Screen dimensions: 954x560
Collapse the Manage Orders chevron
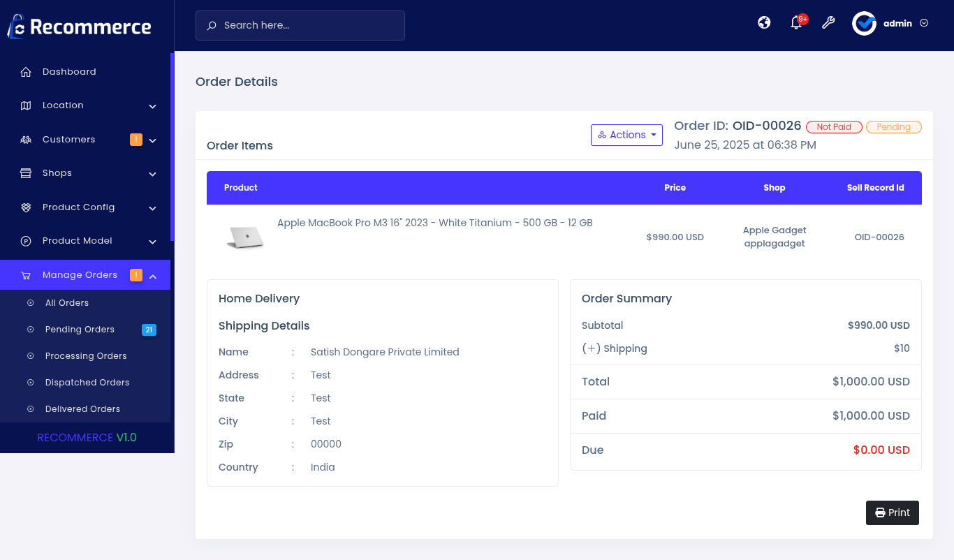tap(152, 276)
